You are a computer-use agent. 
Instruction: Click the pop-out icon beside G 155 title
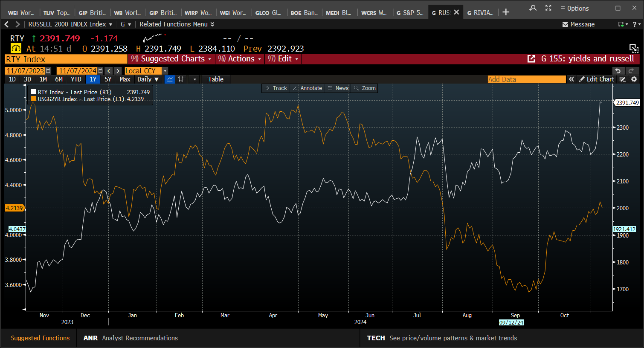531,59
